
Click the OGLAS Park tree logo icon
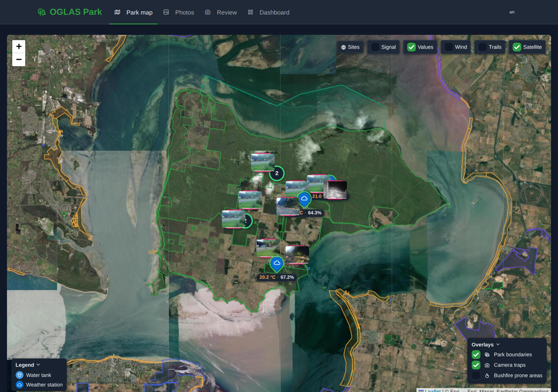pos(42,12)
